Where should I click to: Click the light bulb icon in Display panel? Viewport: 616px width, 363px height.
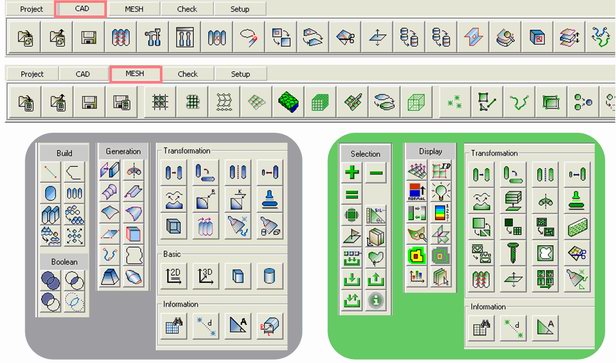coord(441,191)
